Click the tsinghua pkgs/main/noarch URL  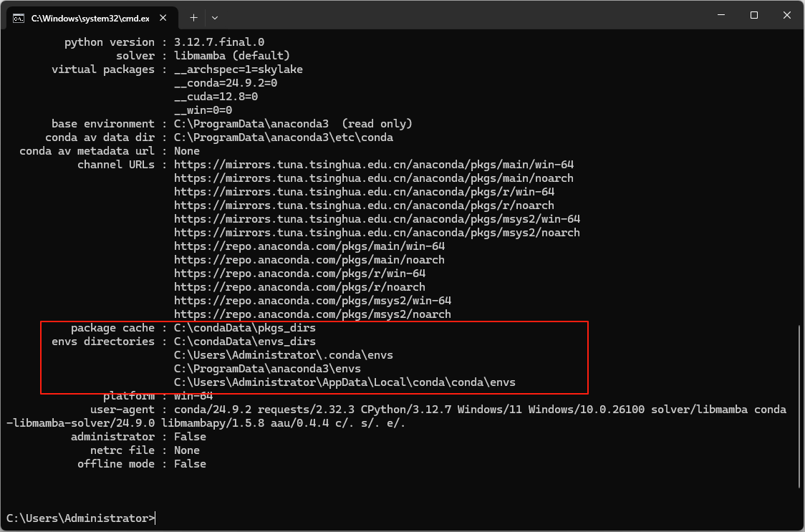tap(374, 178)
